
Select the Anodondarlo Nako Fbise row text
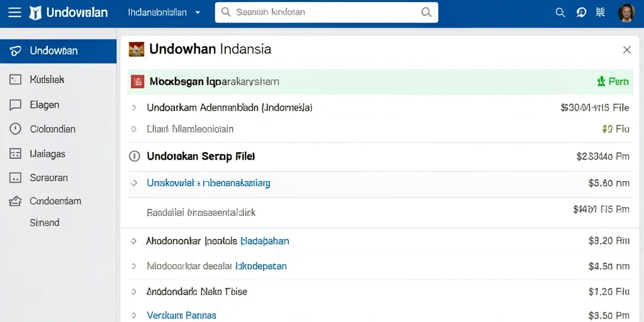(x=197, y=292)
